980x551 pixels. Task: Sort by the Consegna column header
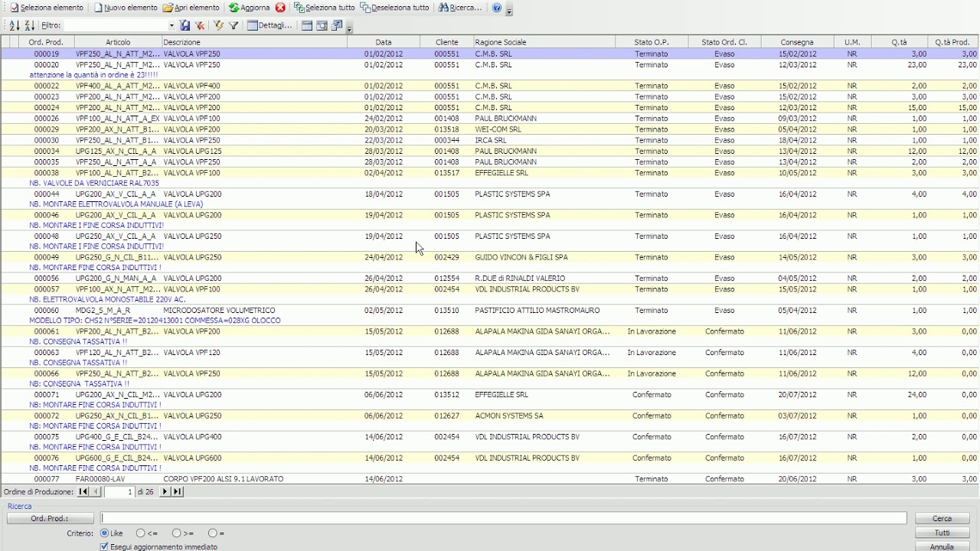click(797, 42)
